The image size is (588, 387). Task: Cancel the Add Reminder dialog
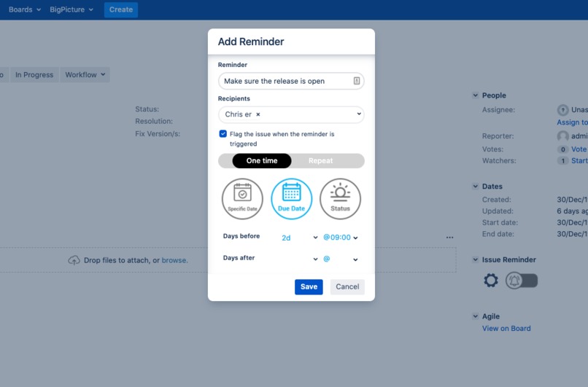coord(347,287)
